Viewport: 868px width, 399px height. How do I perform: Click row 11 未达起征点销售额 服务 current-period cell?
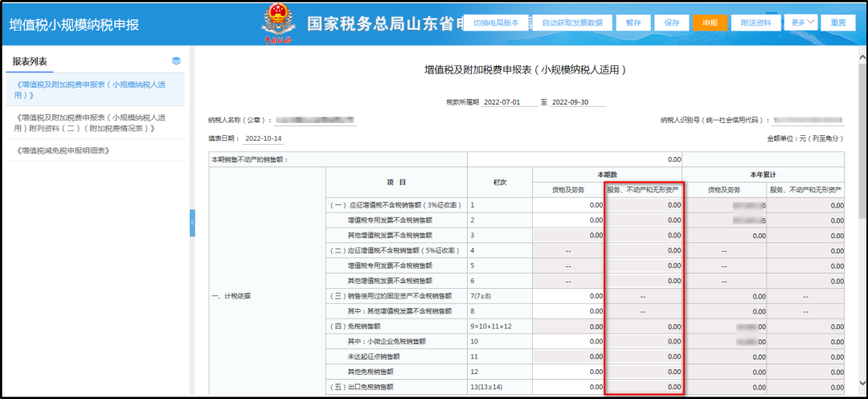pos(643,356)
